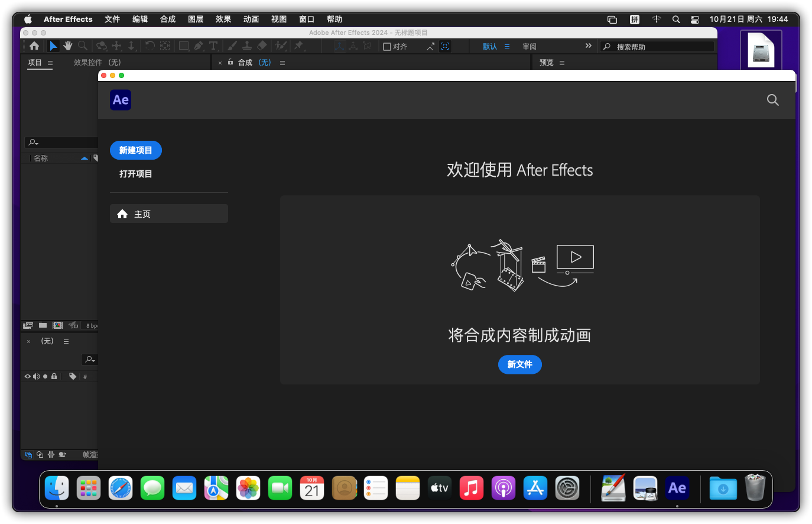Switch to the 效果控件 (无) tab
The image size is (812, 524).
tap(97, 62)
